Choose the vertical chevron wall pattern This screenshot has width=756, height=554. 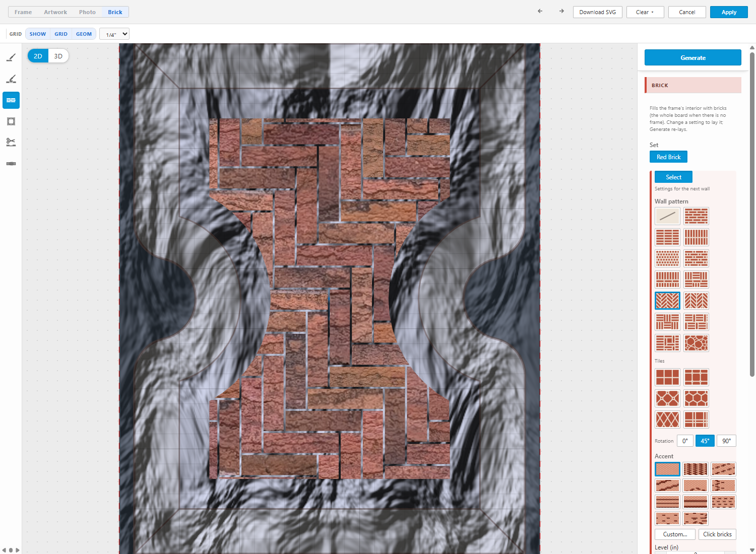(697, 301)
